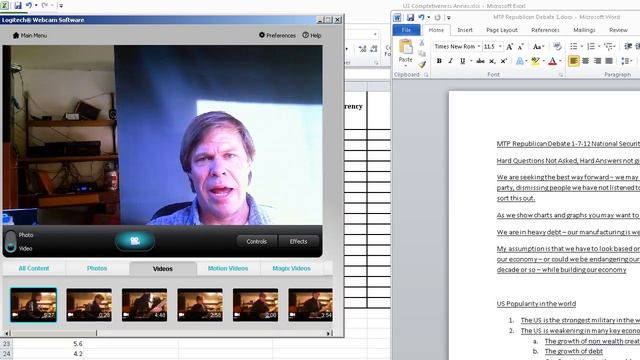Click Shrink Font icon in Word
This screenshot has height=360, width=640.
pos(521,47)
